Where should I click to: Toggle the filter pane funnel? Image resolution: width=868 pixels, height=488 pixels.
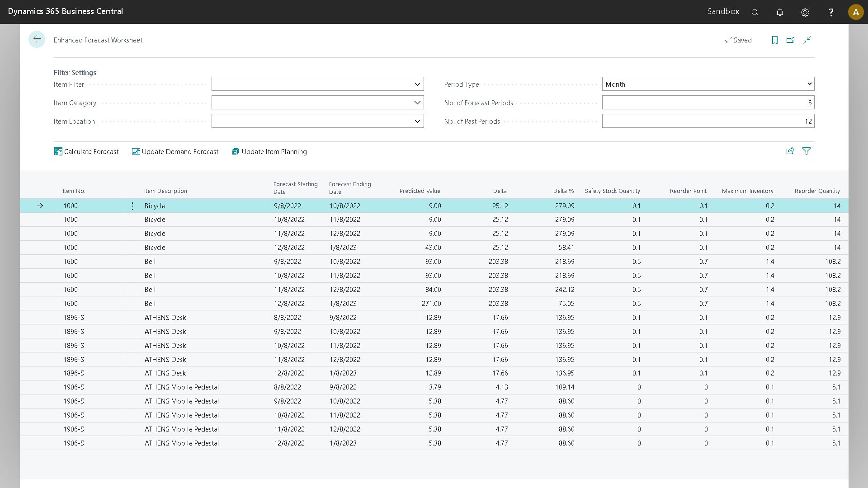pos(807,151)
